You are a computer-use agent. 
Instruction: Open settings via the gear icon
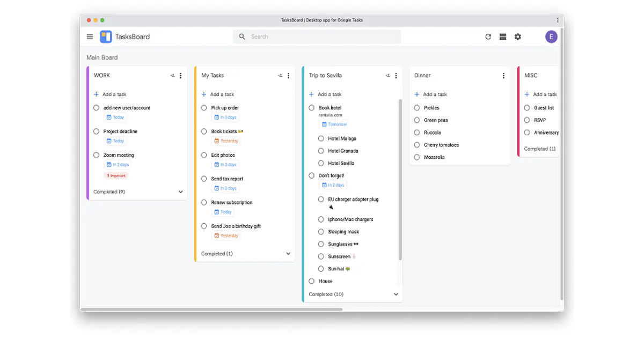(518, 37)
